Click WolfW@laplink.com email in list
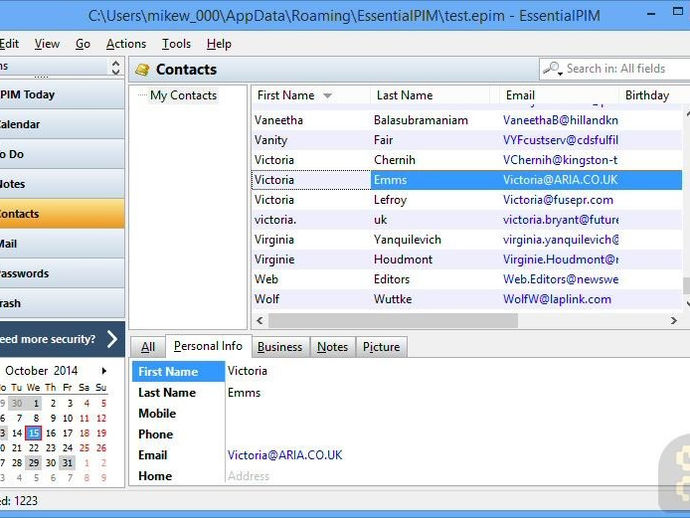The width and height of the screenshot is (690, 518). click(x=557, y=299)
